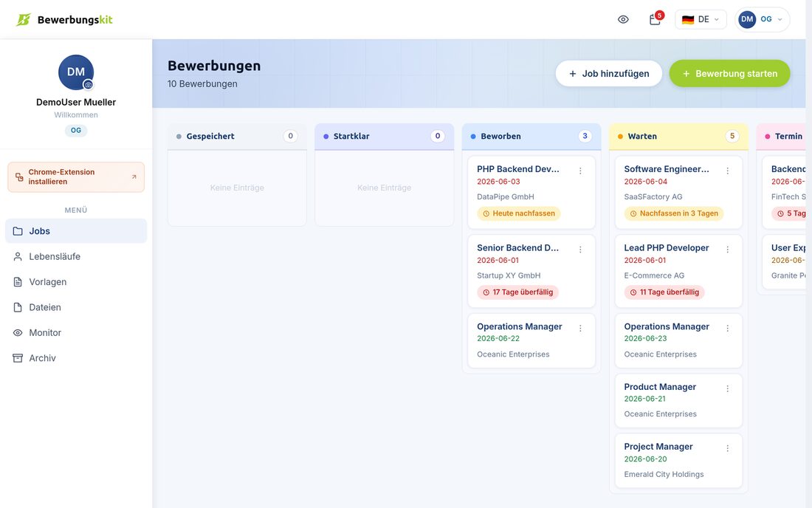Click E-Commerce AG company text

(654, 275)
